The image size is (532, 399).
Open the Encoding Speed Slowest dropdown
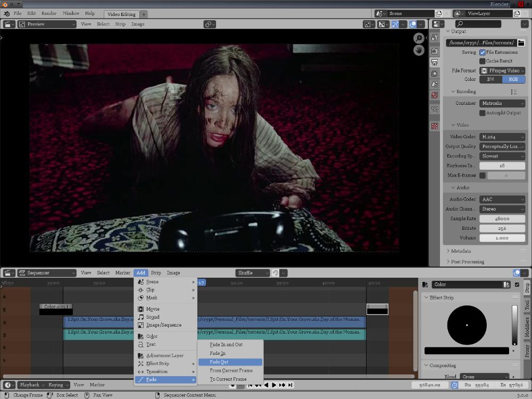point(503,156)
